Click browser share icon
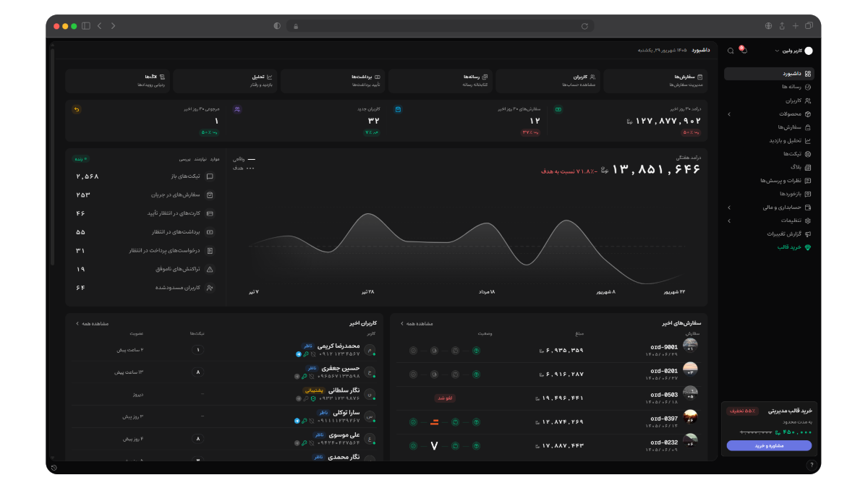This screenshot has width=868, height=488. 782,26
